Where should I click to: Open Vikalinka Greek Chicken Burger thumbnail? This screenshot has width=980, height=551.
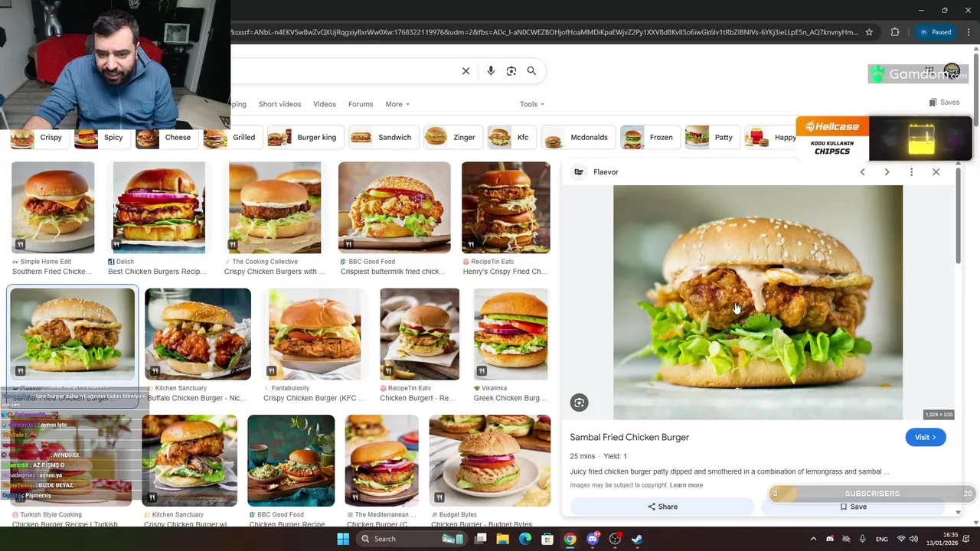[x=511, y=334]
